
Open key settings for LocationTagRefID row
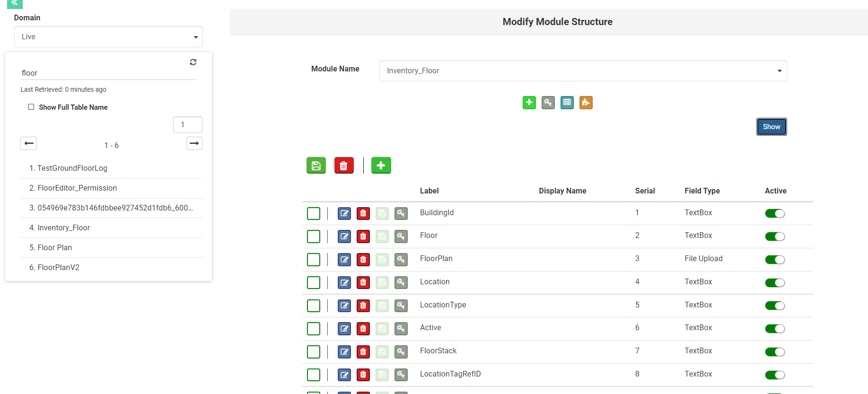pyautogui.click(x=401, y=375)
